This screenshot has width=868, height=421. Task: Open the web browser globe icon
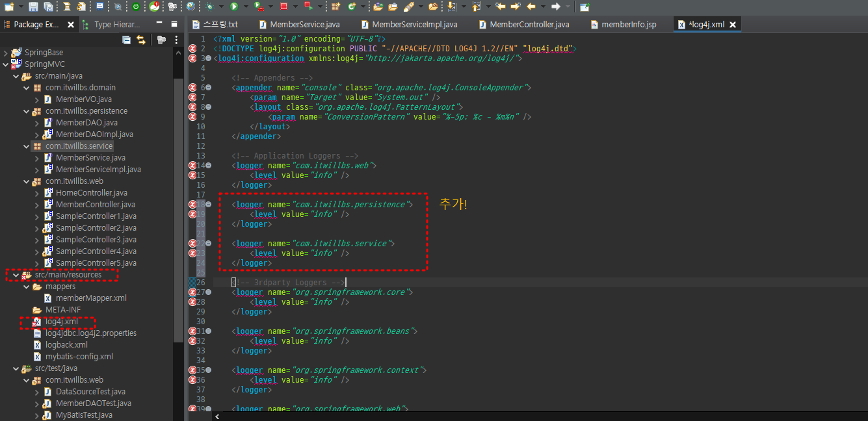click(x=190, y=6)
